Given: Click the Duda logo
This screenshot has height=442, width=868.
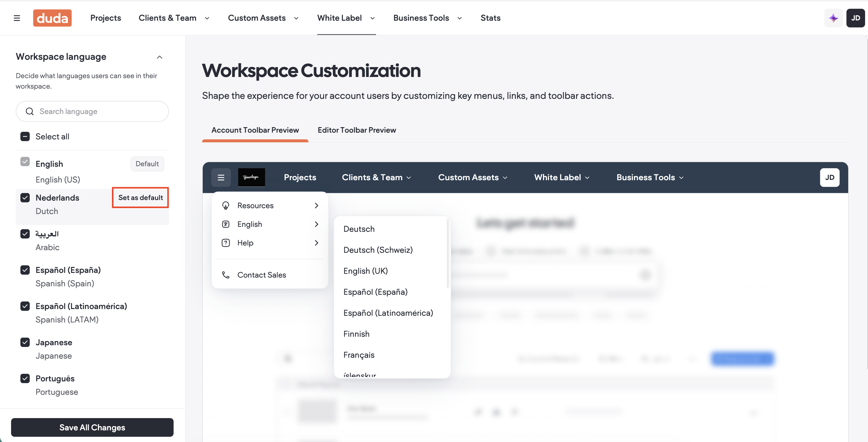Looking at the screenshot, I should pos(52,18).
